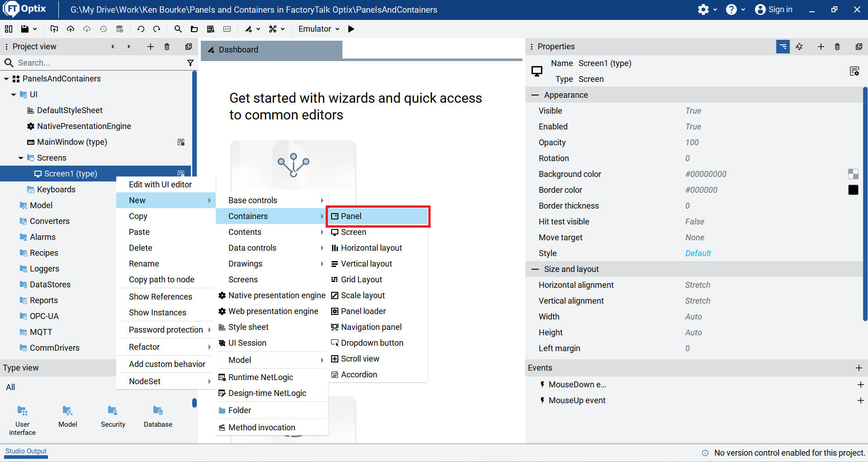Collapse the Size and layout section
Viewport: 868px width, 462px height.
click(535, 269)
